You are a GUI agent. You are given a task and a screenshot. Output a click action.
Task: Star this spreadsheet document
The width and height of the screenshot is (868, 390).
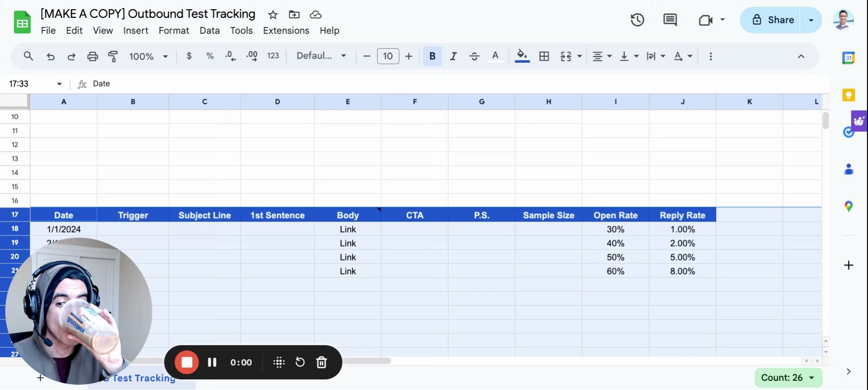tap(273, 15)
